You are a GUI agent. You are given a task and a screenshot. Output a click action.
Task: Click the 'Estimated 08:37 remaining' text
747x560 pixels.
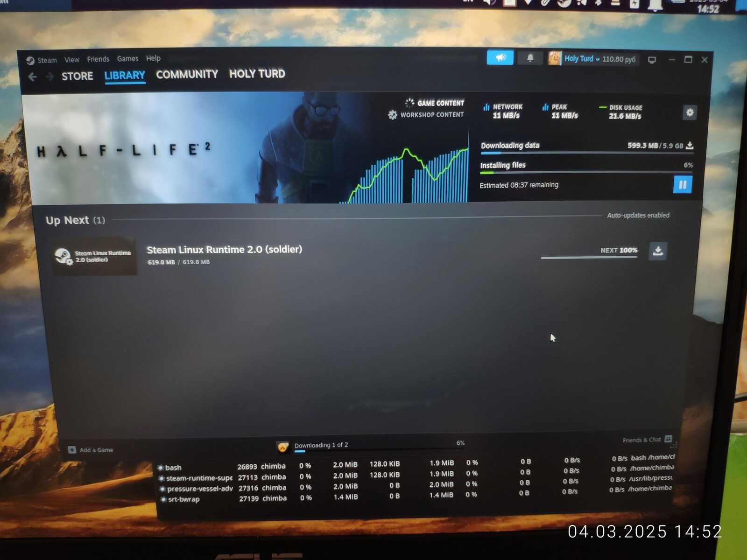[x=519, y=185]
